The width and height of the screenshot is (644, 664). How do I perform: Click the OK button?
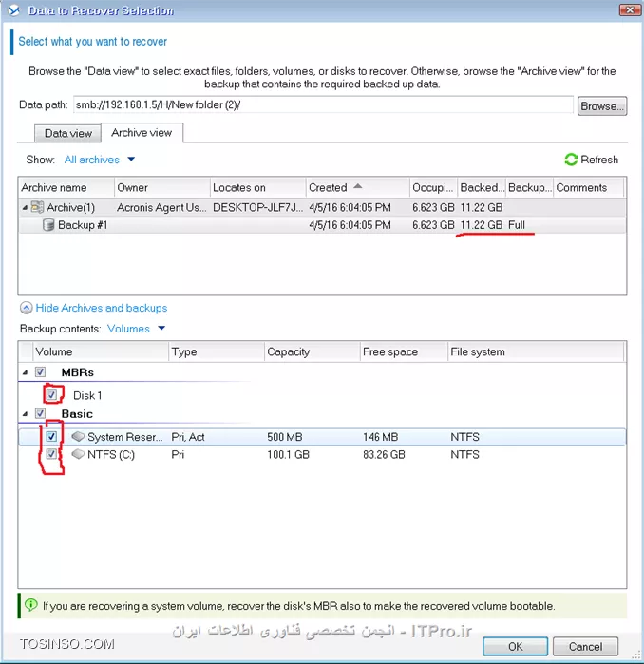tap(515, 646)
